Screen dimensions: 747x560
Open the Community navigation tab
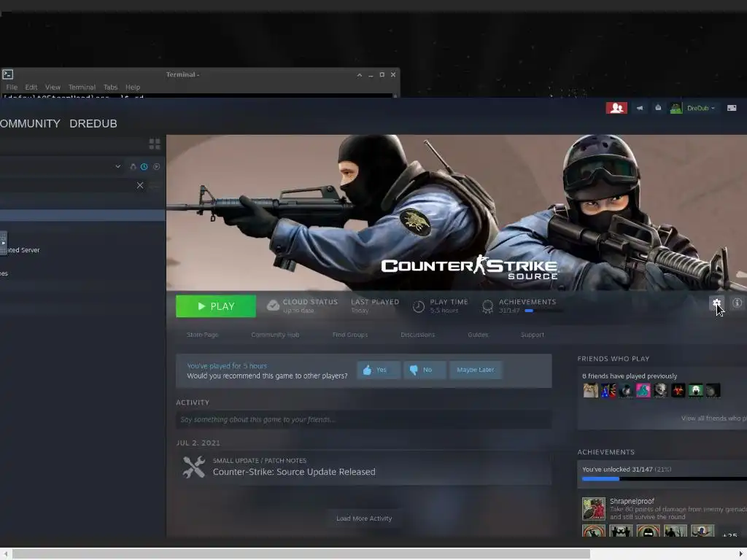[30, 123]
